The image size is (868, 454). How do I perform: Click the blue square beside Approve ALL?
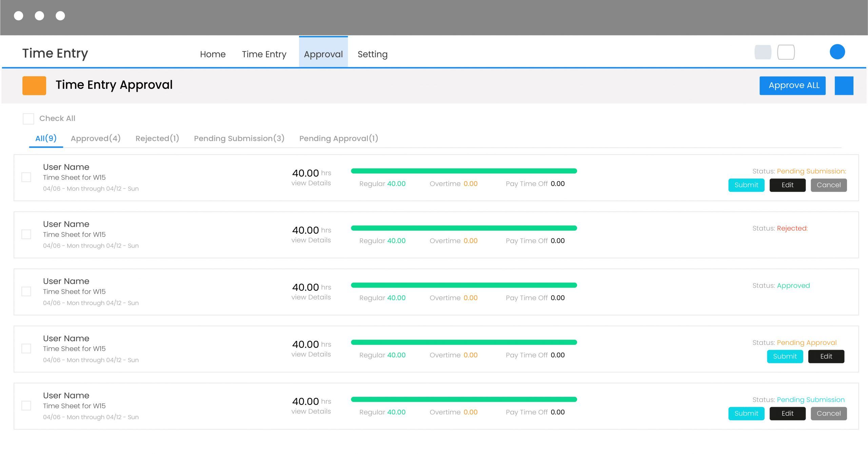click(844, 85)
